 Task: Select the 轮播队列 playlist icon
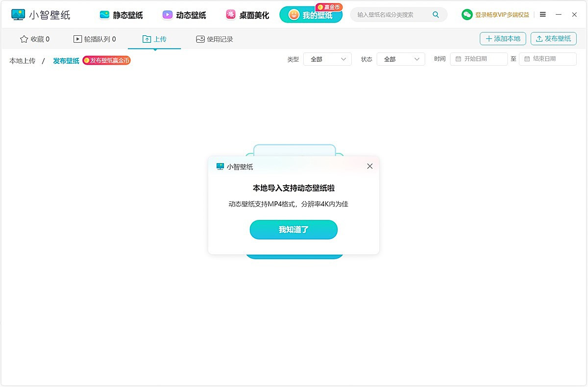[x=76, y=39]
